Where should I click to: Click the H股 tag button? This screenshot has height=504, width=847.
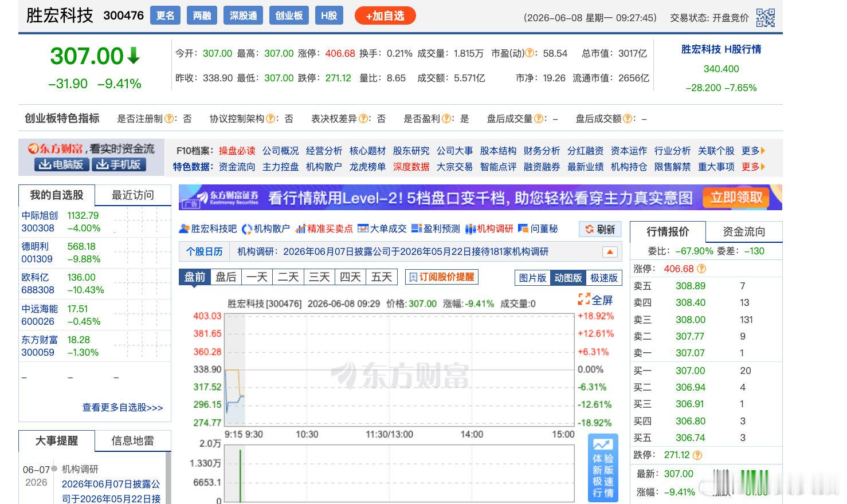[x=329, y=16]
